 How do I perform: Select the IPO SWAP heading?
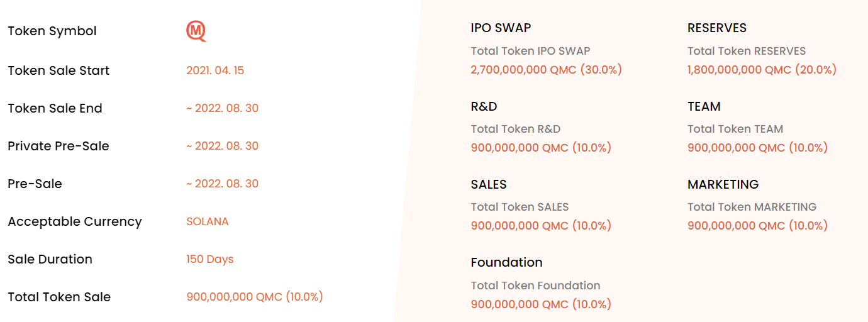[501, 28]
